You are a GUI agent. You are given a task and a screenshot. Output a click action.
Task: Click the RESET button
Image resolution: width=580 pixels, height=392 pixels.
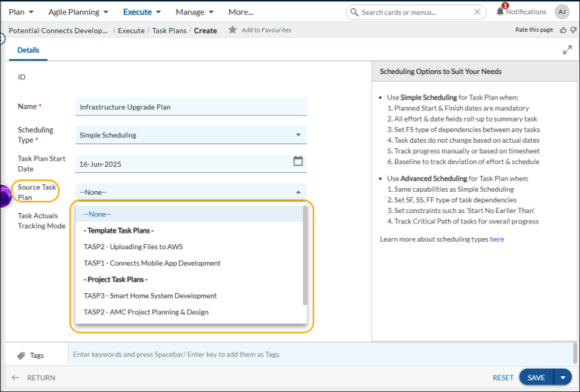[x=503, y=378]
